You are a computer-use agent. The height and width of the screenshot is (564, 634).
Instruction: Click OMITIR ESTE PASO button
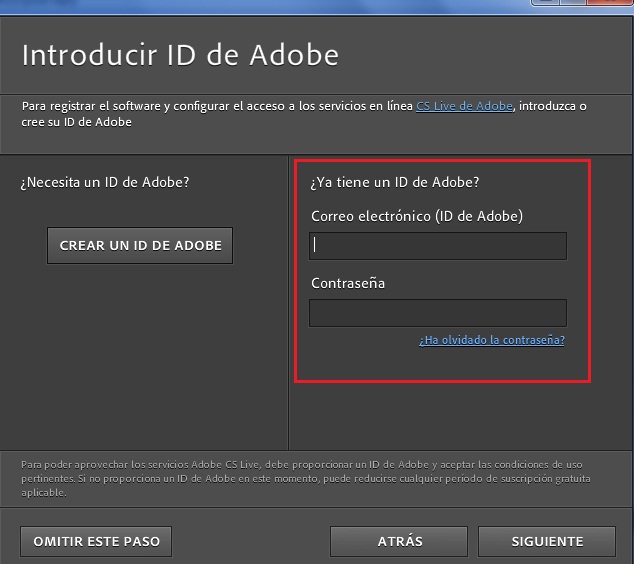tap(96, 541)
